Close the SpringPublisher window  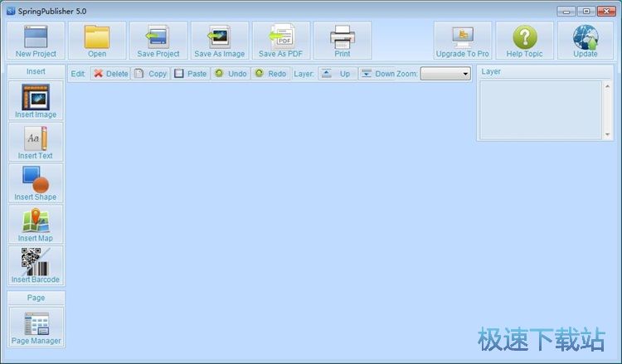[x=606, y=12]
